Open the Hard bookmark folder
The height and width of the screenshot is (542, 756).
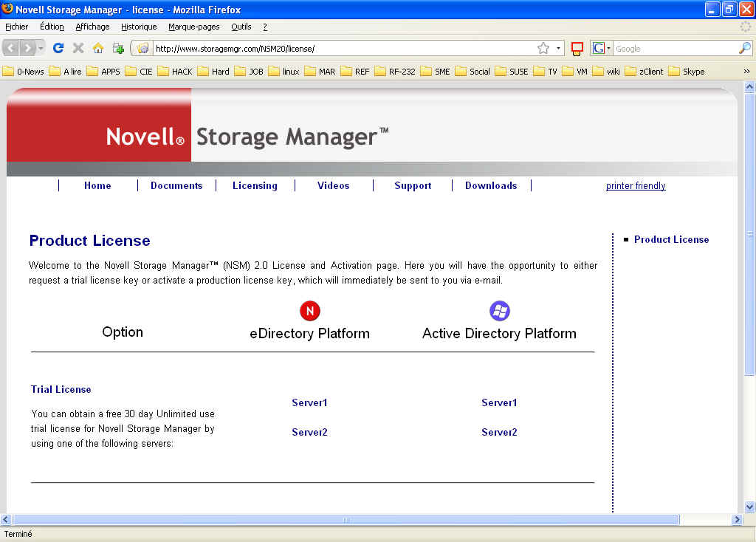[213, 72]
